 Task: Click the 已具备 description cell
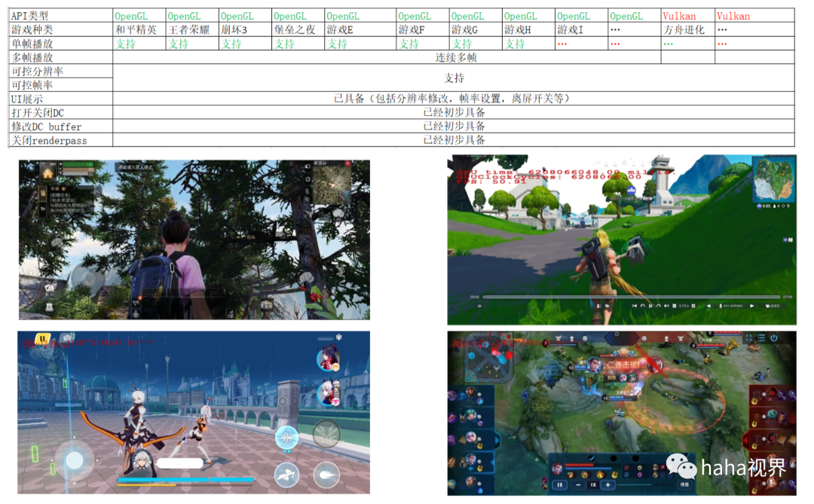(453, 99)
